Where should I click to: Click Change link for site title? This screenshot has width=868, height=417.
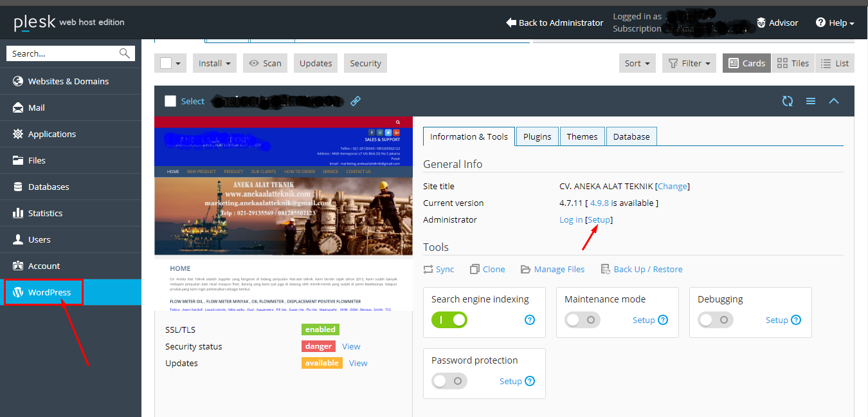click(673, 186)
